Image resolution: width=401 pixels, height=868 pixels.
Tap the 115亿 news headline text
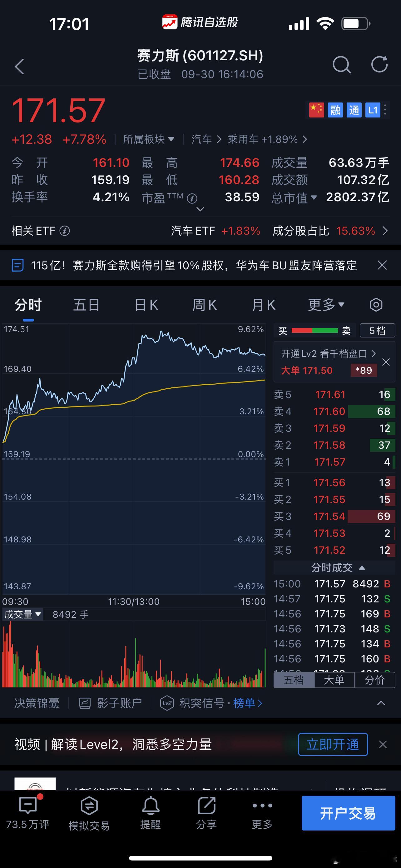(194, 265)
